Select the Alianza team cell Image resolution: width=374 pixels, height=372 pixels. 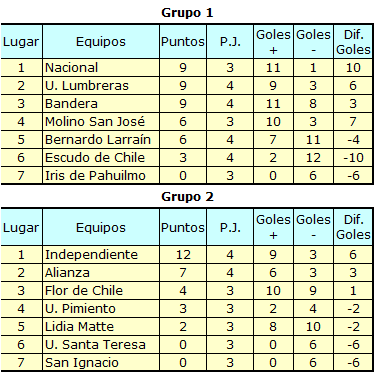point(101,273)
